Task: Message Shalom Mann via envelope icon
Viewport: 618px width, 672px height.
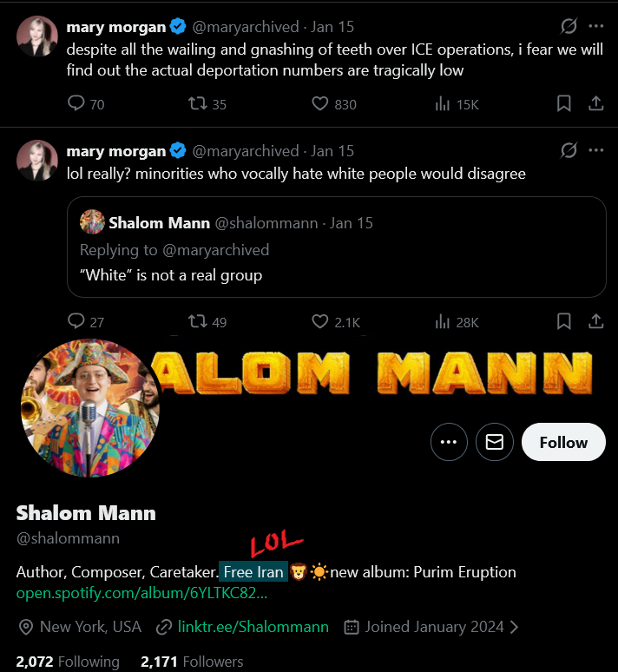Action: click(494, 442)
